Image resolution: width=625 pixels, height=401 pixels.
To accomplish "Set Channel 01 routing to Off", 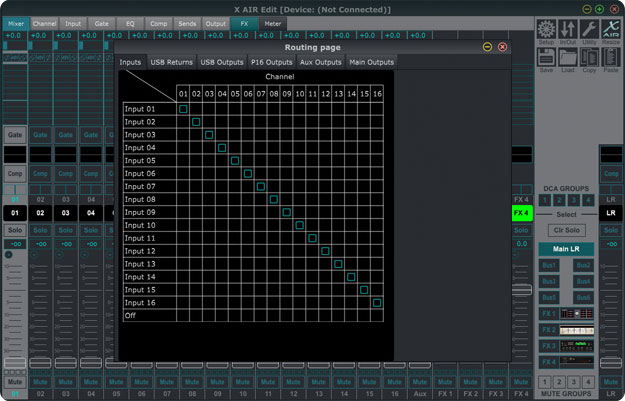I will point(183,316).
